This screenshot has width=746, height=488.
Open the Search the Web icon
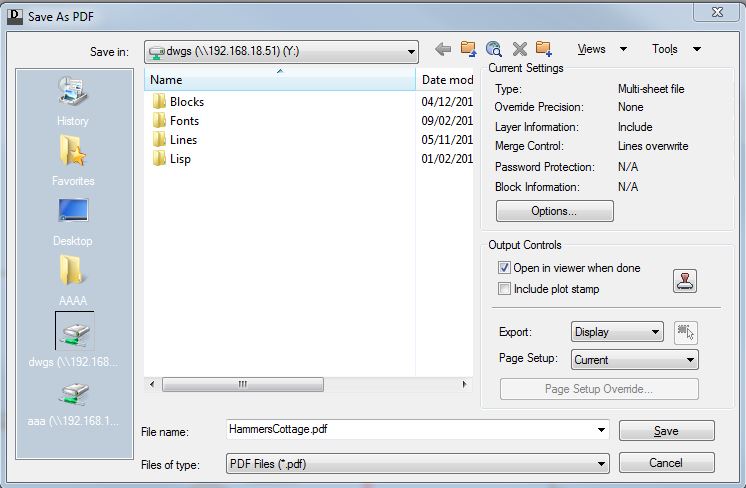[494, 49]
